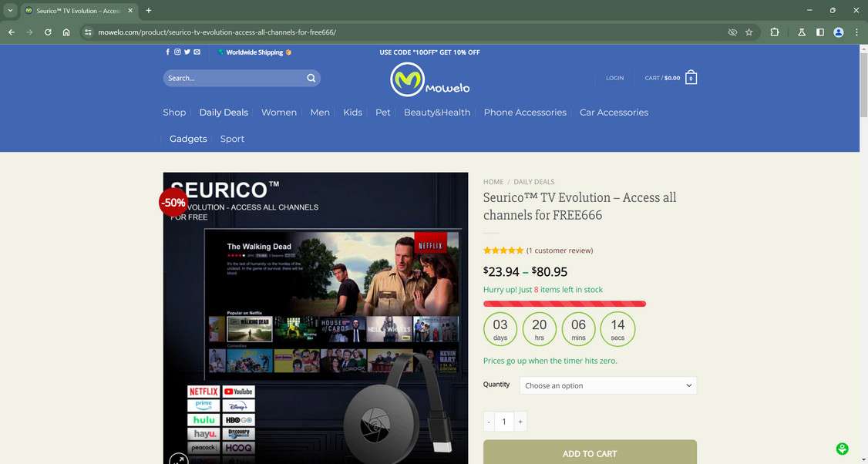This screenshot has height=464, width=868.
Task: View site information icon in address bar
Action: click(x=88, y=32)
